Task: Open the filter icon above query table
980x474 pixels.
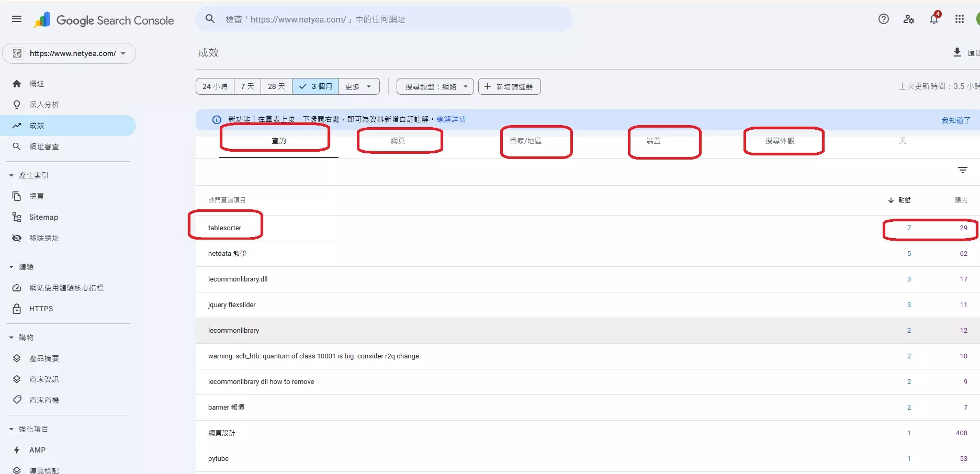Action: pyautogui.click(x=963, y=170)
